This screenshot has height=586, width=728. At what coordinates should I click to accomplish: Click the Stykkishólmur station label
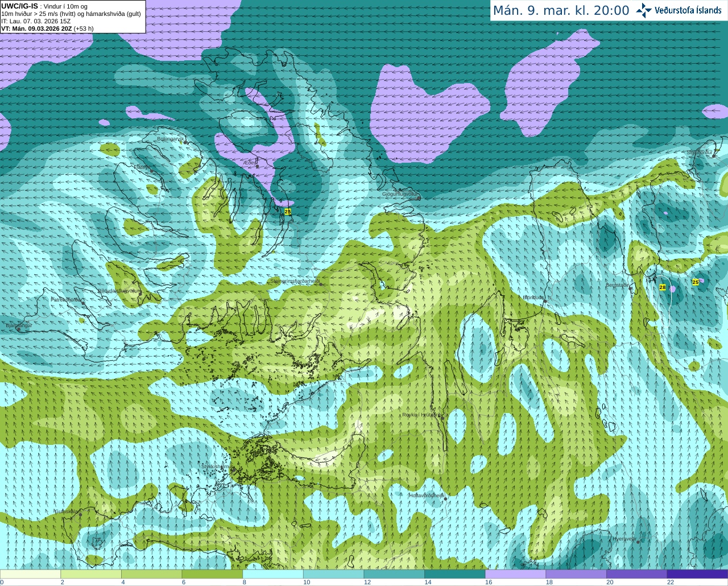[216, 467]
